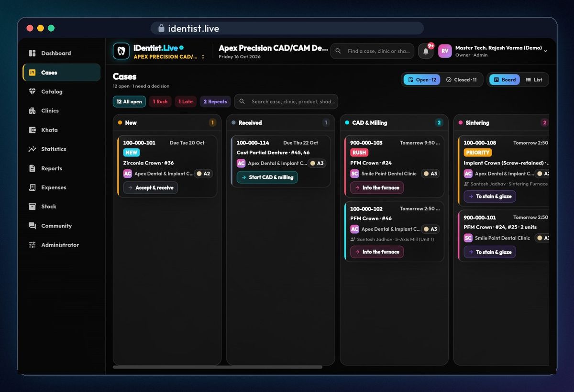Select Cases in the sidebar
This screenshot has height=392, width=574.
[61, 73]
